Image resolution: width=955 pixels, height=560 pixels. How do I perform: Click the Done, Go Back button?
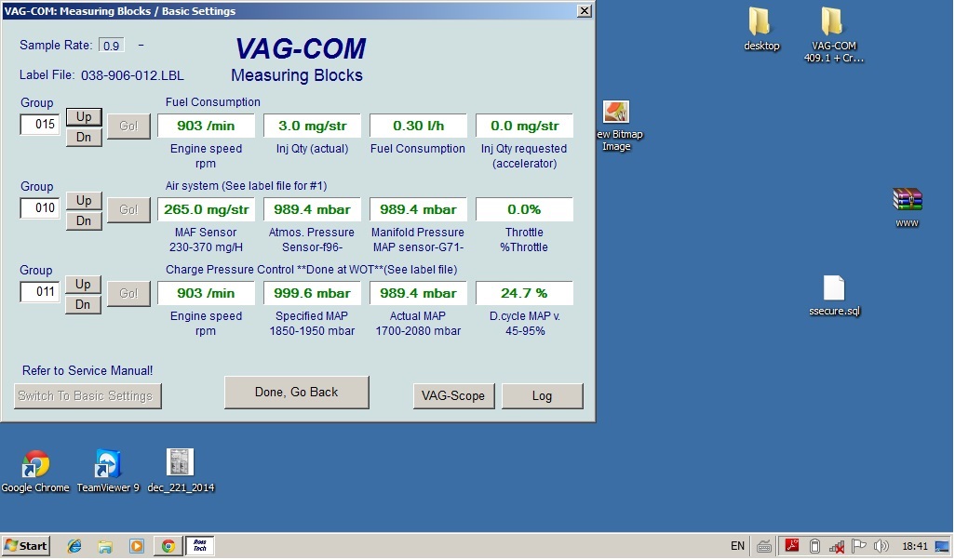pyautogui.click(x=297, y=393)
